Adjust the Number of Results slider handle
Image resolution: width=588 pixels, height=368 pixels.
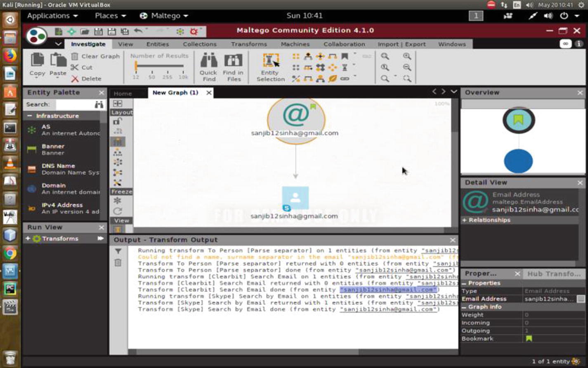(136, 66)
